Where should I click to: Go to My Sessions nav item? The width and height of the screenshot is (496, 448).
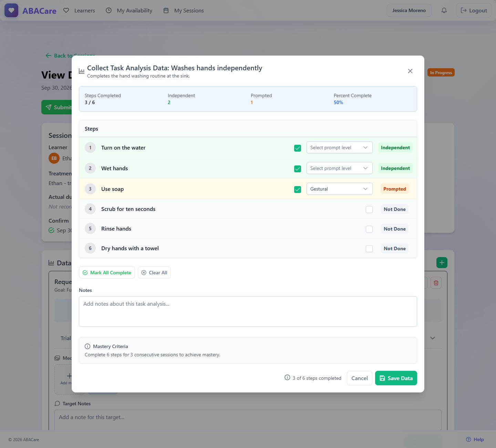tap(184, 10)
